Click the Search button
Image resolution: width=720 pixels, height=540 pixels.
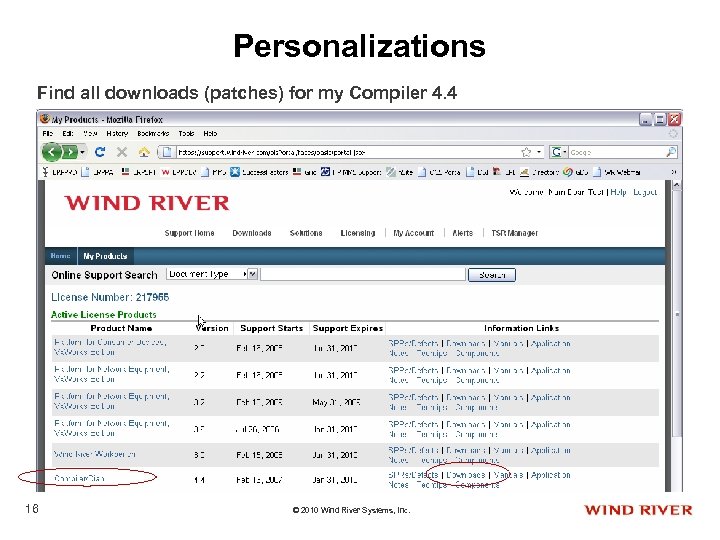(492, 275)
